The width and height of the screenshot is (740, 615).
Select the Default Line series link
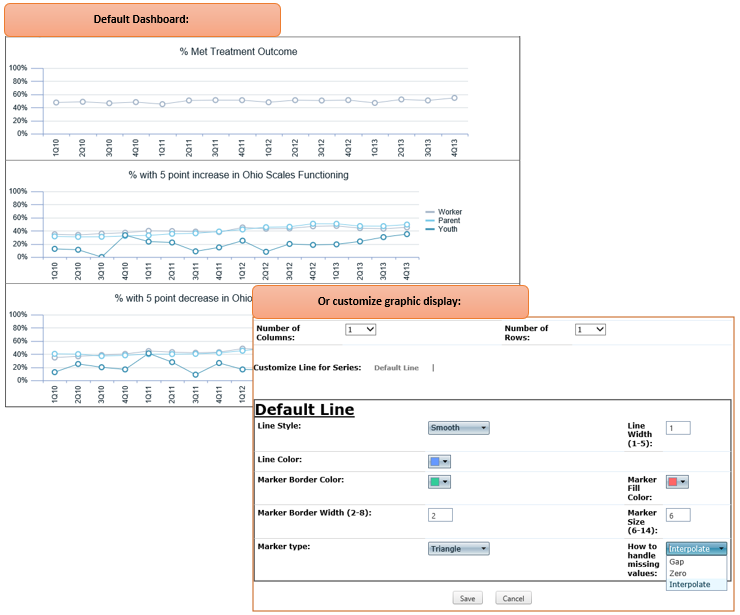(x=396, y=368)
